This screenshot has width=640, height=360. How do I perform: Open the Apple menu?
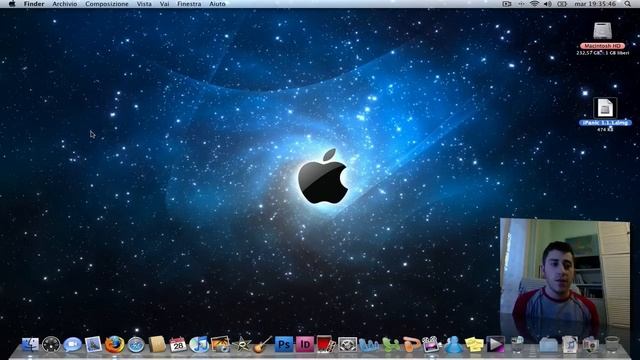point(12,4)
